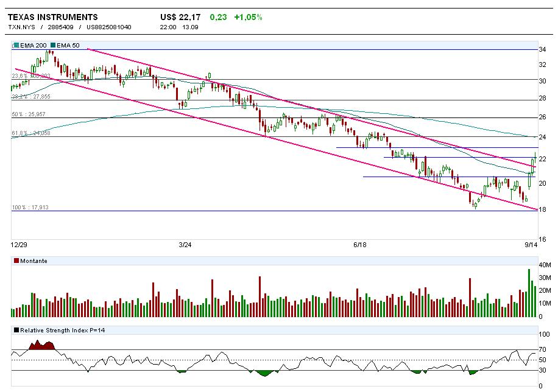
Task: Select the black Relative Strength Index legend square
Action: click(16, 330)
